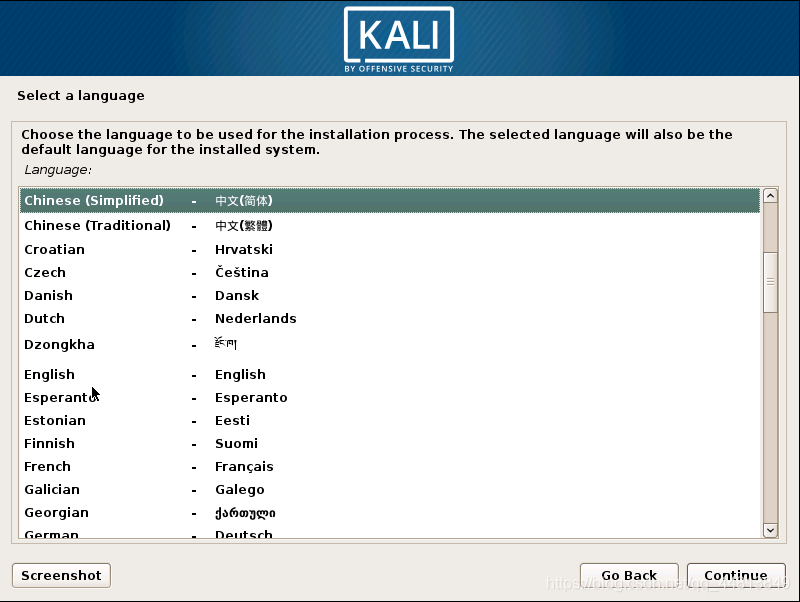The width and height of the screenshot is (800, 602).
Task: Select the Chinese (Traditional) language row
Action: 390,225
